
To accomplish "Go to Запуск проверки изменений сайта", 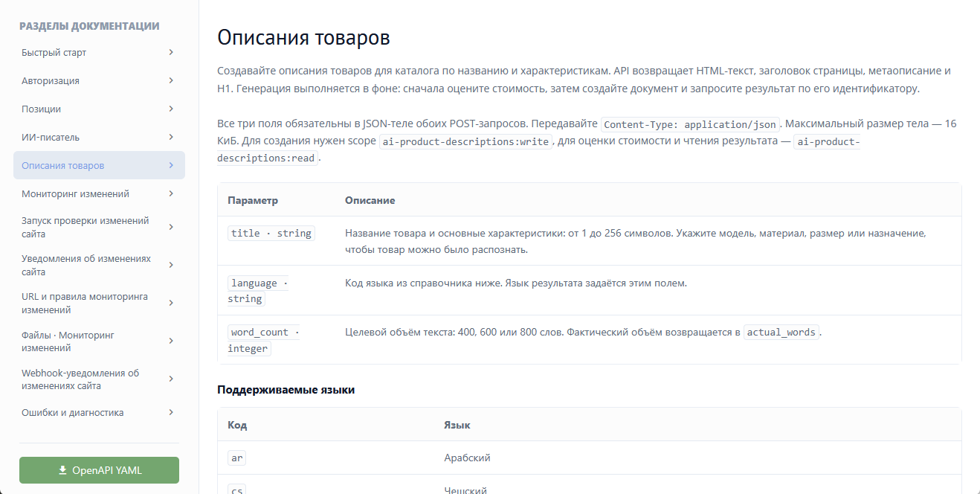I will point(99,227).
